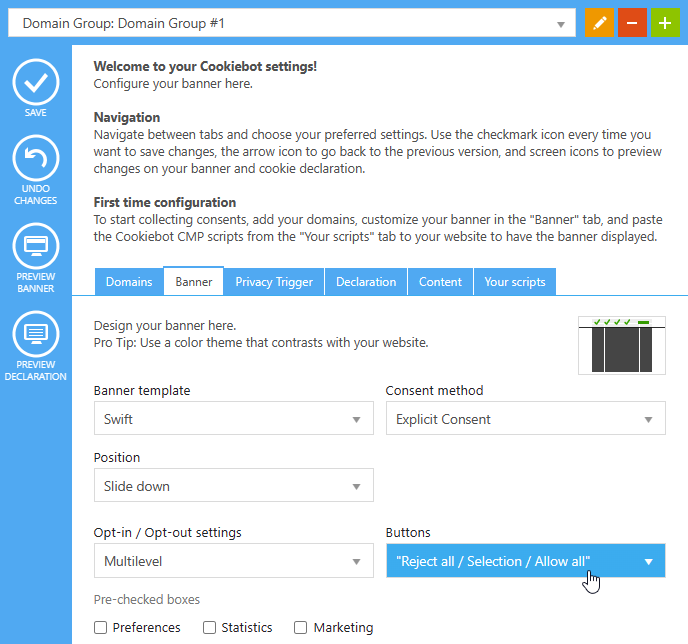Check the Marketing checkbox
The height and width of the screenshot is (644, 688).
(301, 627)
